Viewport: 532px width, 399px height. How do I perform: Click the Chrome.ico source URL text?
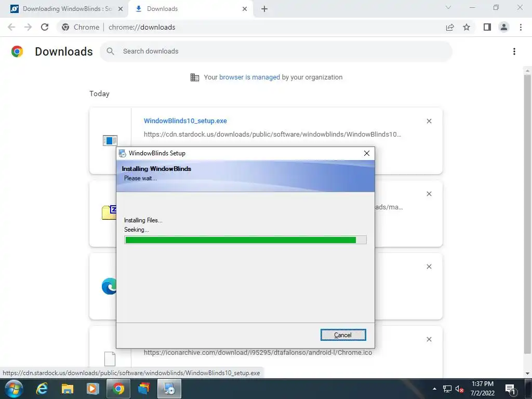(x=258, y=353)
